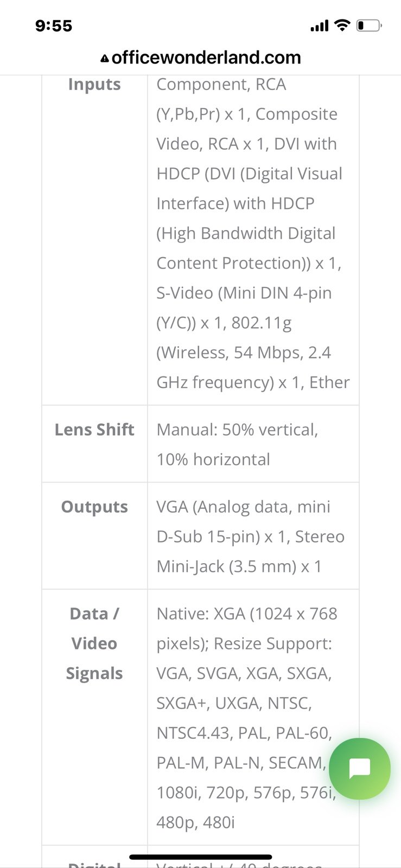The width and height of the screenshot is (401, 868).
Task: Tap the small site security icon before officewonderland.com
Action: 105,59
